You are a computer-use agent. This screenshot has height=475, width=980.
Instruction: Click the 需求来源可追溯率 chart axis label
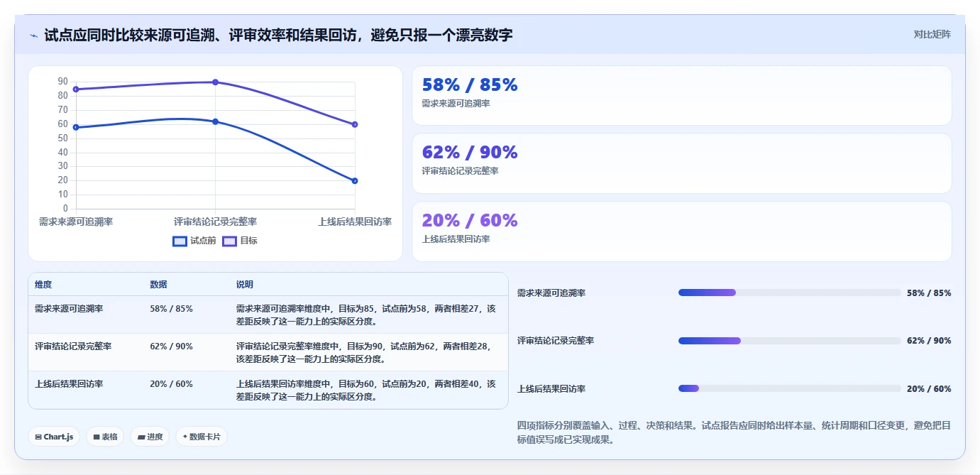click(76, 222)
